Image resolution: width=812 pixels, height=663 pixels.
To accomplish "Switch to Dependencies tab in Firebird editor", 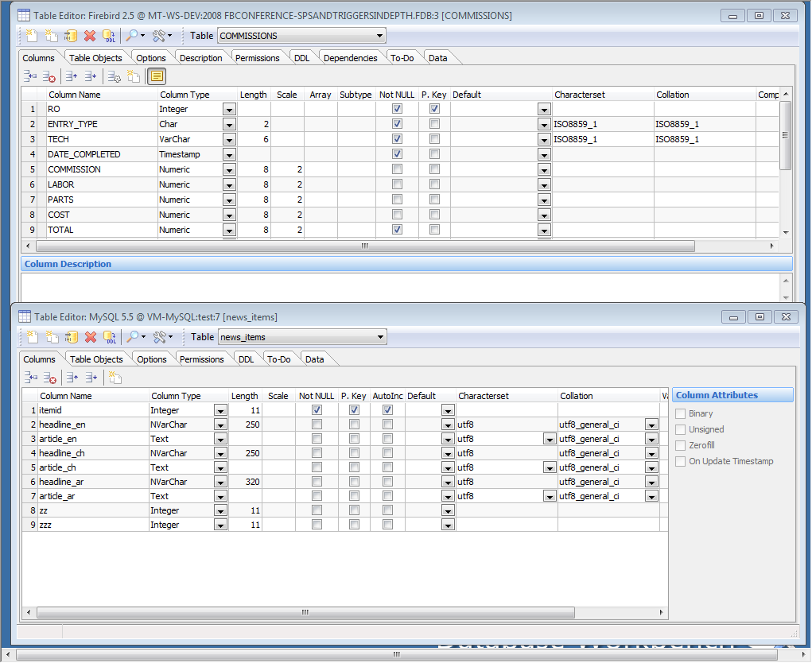I will 350,58.
